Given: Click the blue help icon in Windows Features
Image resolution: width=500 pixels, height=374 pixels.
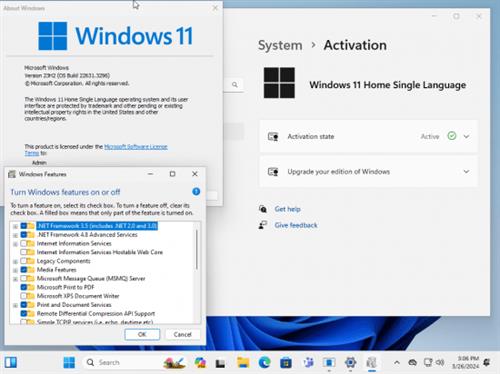Looking at the screenshot, I should (196, 192).
